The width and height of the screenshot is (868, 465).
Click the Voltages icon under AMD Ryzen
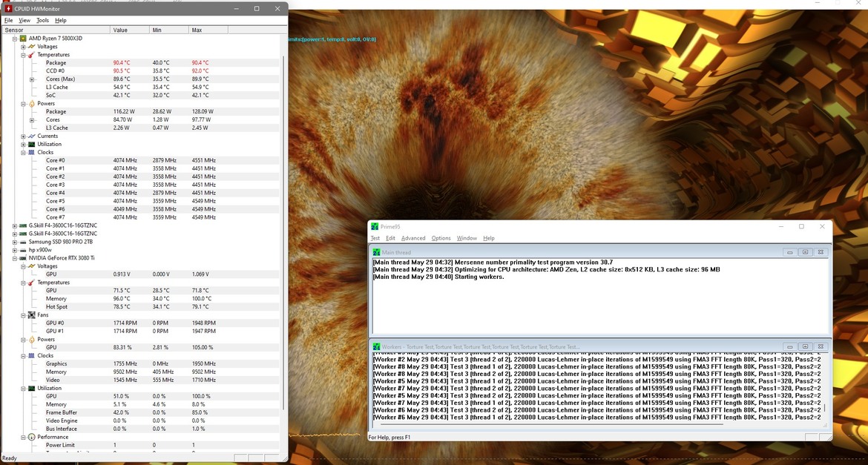[x=32, y=47]
